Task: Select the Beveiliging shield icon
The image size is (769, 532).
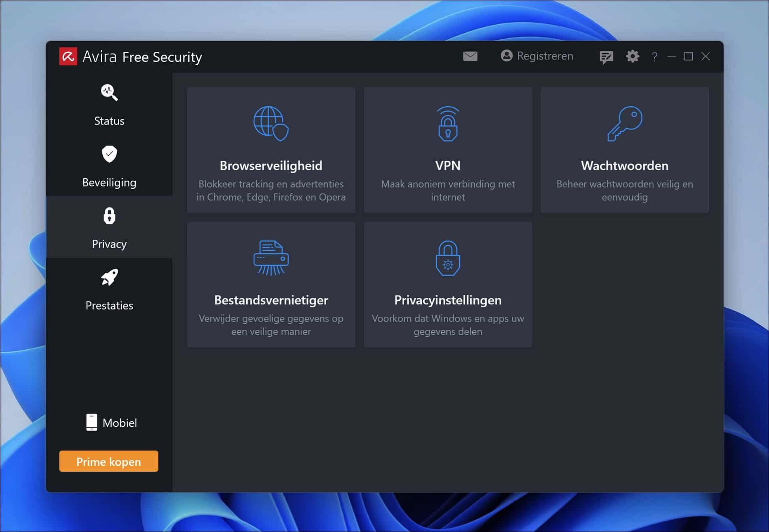Action: point(109,154)
